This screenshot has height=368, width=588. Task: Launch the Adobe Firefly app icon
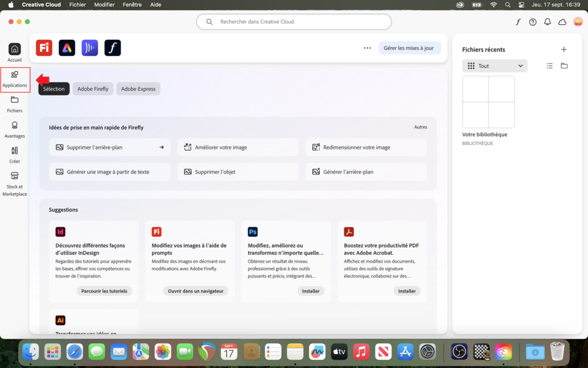(44, 48)
